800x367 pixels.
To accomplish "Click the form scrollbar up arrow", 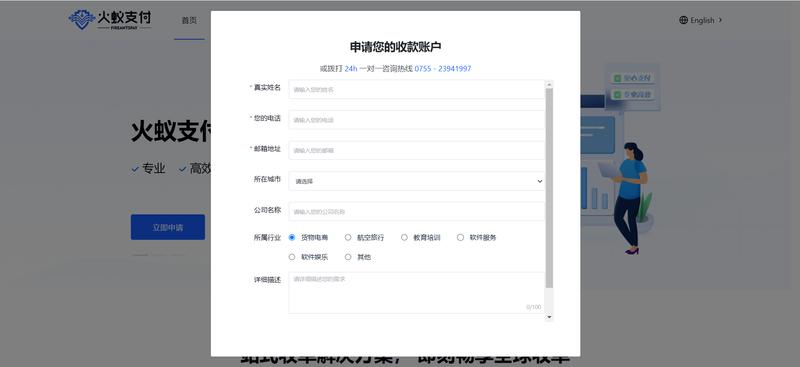I will 549,84.
